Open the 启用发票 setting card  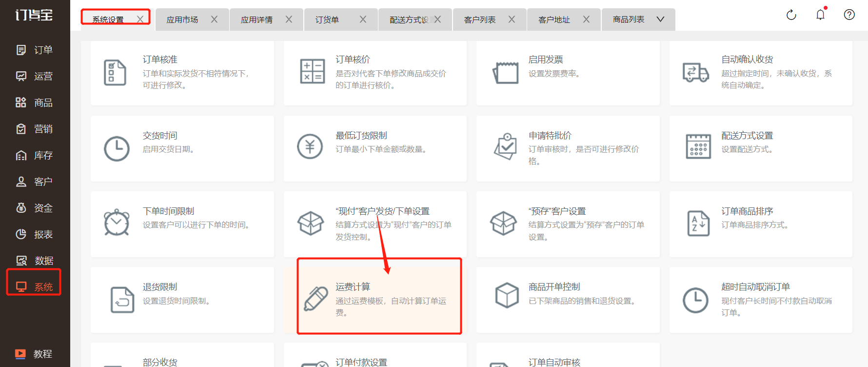[x=568, y=73]
